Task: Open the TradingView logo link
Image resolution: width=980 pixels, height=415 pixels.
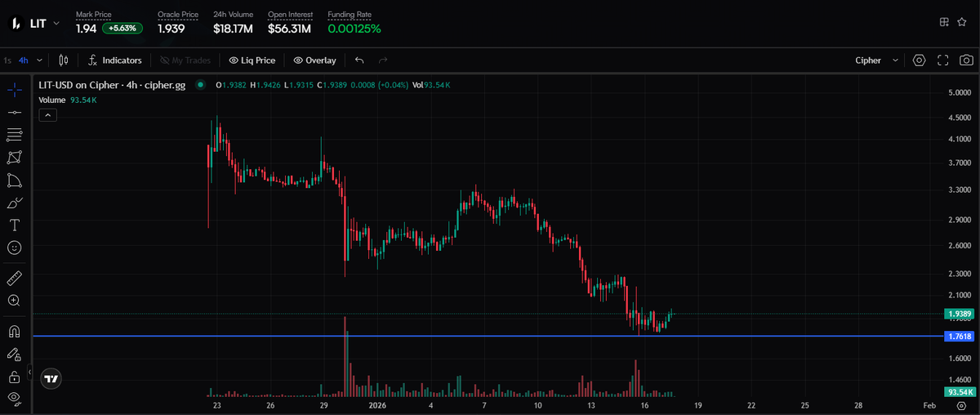Action: (x=51, y=379)
